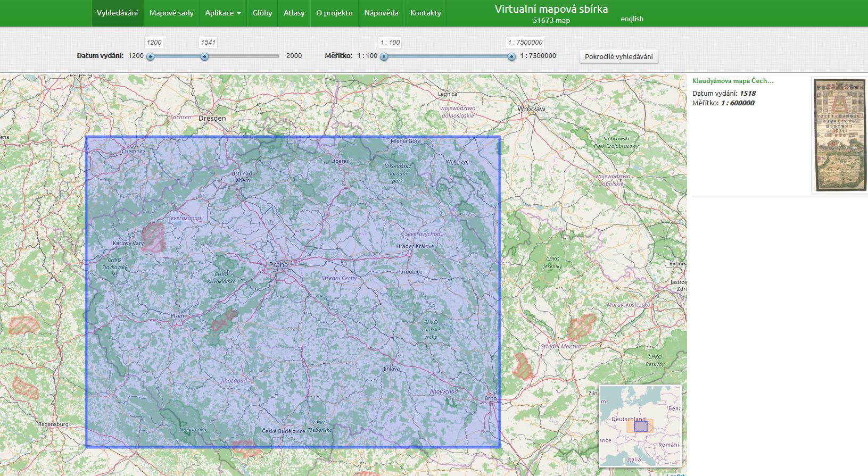This screenshot has width=868, height=476.
Task: Click Chemnitz label on the map
Action: (x=133, y=151)
